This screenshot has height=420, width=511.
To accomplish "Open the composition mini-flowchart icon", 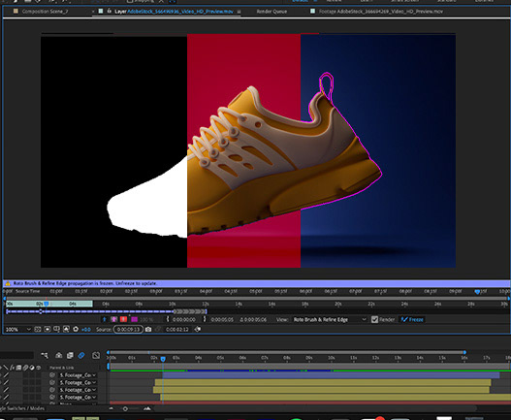I will [45, 355].
